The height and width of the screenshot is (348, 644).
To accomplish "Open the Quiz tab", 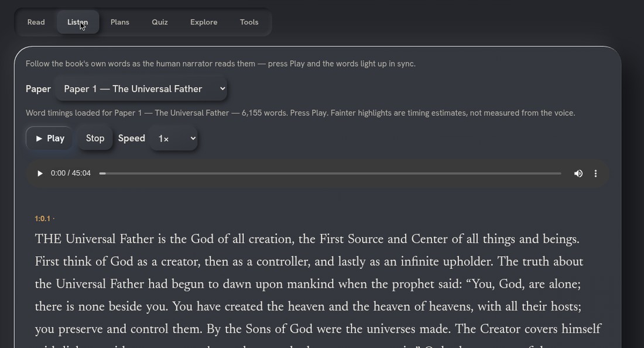I will [160, 22].
